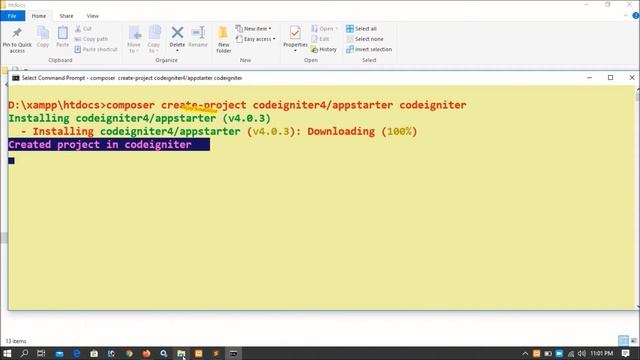This screenshot has height=360, width=640.
Task: Click '13 items' status bar text
Action: click(x=16, y=341)
